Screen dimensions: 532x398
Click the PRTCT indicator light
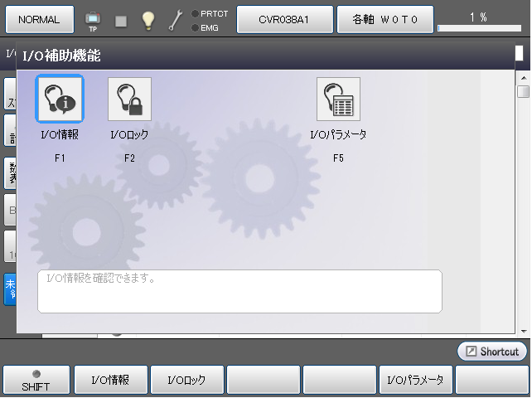coord(195,13)
